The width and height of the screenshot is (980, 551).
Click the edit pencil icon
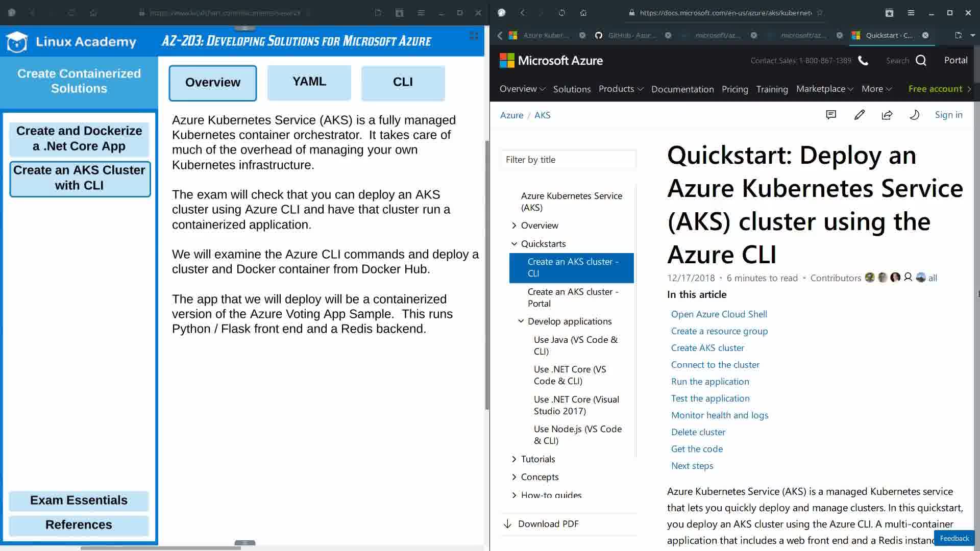(x=859, y=115)
